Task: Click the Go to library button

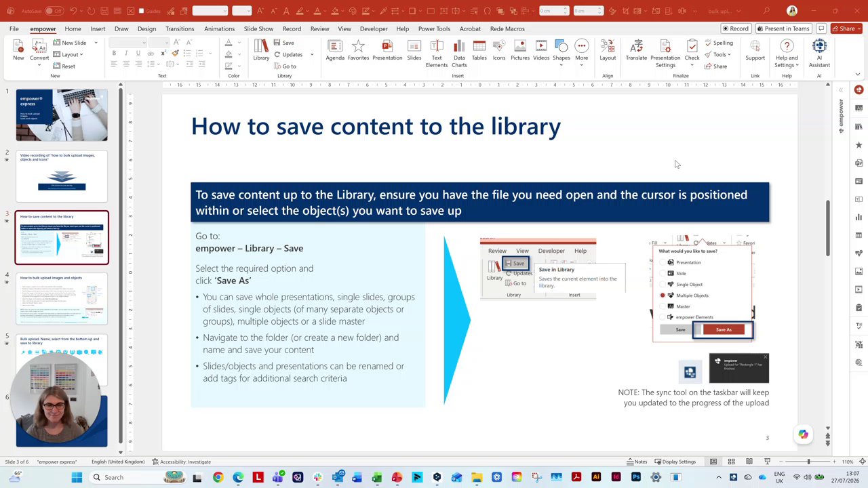Action: [x=285, y=66]
